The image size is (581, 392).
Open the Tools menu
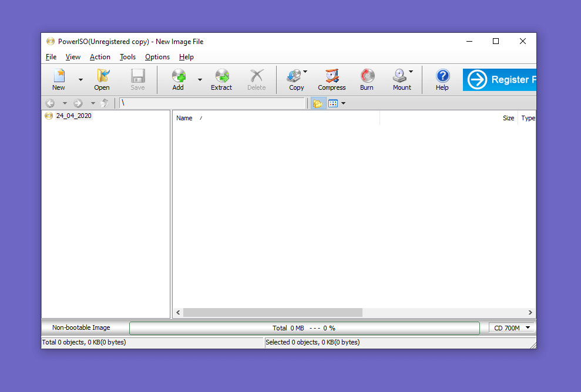(128, 57)
